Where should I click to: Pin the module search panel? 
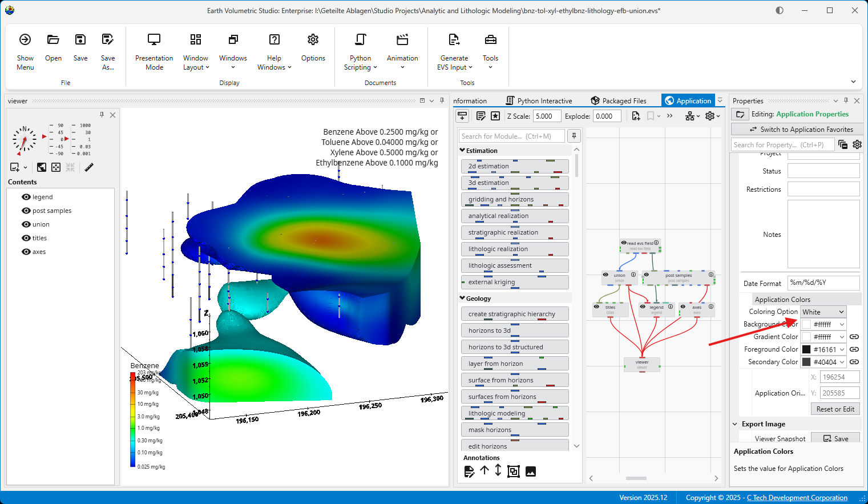coord(574,136)
